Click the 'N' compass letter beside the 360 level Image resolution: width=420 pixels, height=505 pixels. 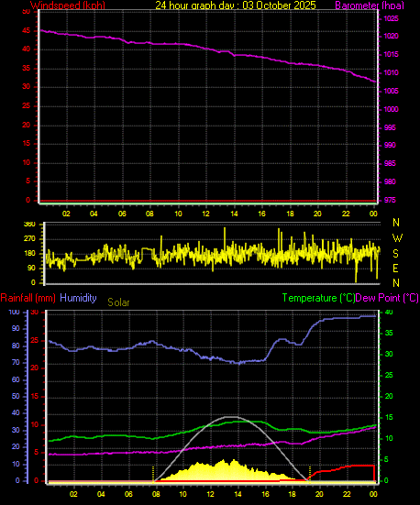(396, 223)
